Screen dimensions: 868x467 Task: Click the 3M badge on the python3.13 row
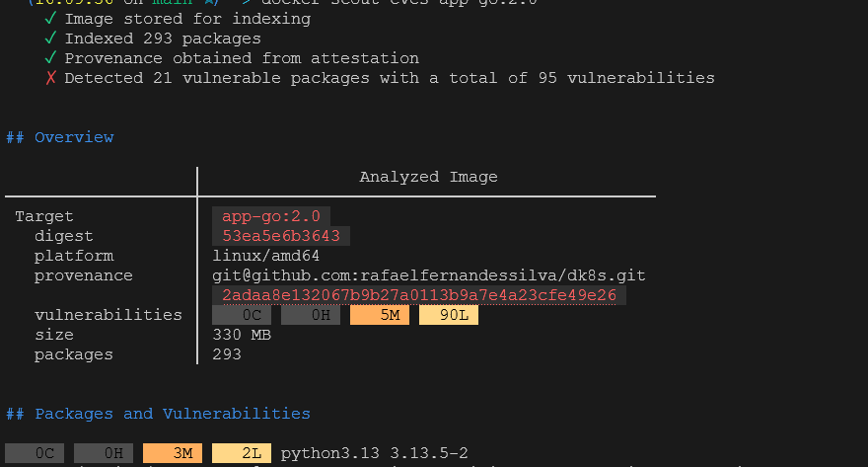pyautogui.click(x=173, y=453)
